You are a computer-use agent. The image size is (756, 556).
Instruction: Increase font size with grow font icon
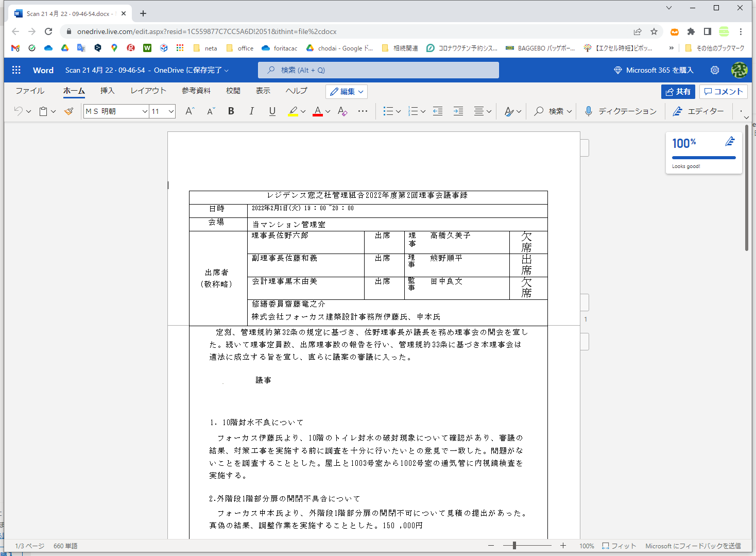point(189,111)
